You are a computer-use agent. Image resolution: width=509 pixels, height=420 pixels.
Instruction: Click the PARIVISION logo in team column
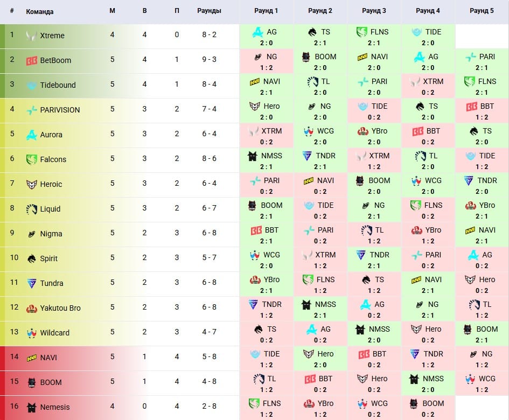(32, 110)
